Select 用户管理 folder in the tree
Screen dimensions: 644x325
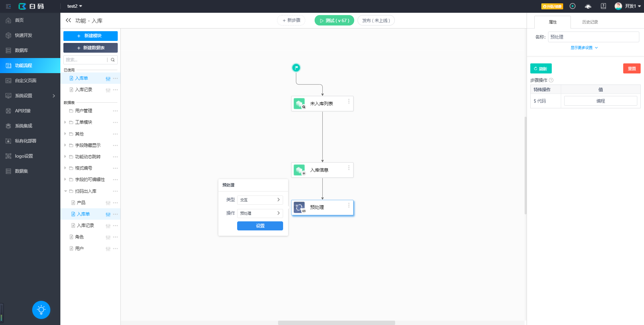(84, 111)
